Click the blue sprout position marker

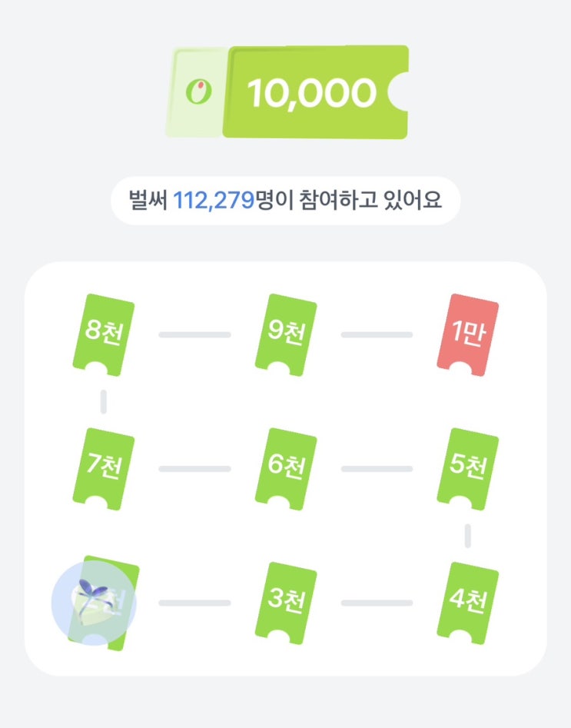coord(94,603)
